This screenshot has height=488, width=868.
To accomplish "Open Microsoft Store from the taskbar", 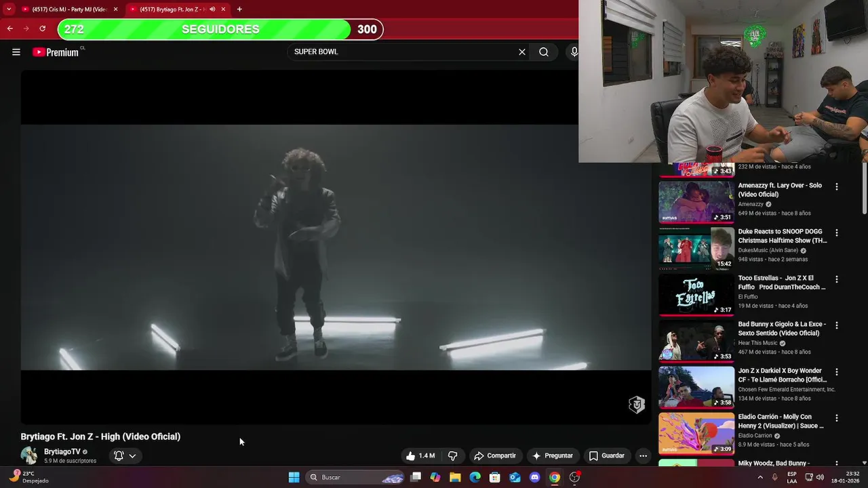I will coord(495,477).
